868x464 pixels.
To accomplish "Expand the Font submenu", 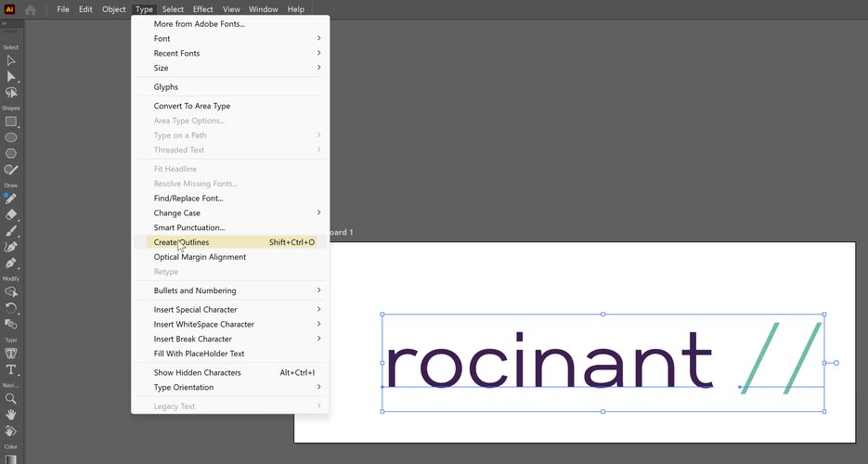I will 230,38.
